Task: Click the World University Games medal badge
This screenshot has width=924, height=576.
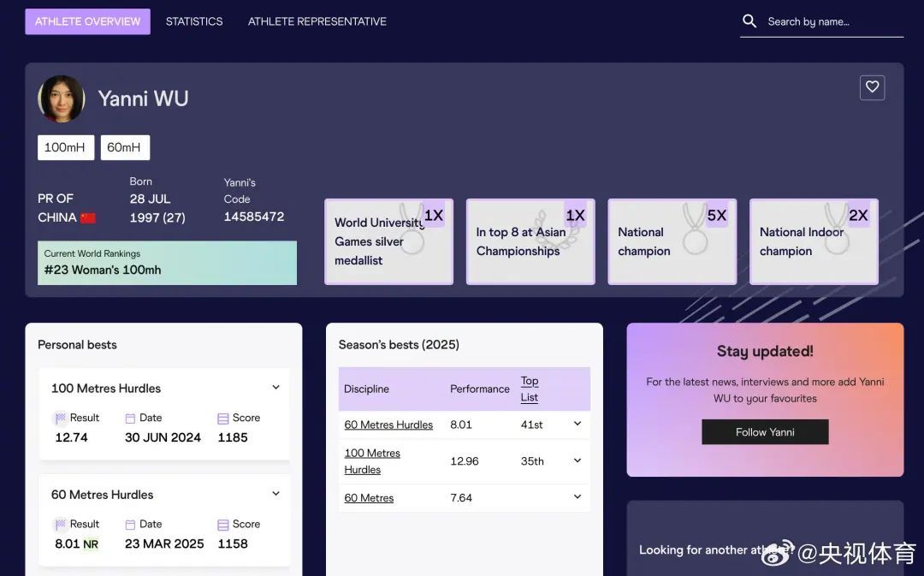Action: 388,241
